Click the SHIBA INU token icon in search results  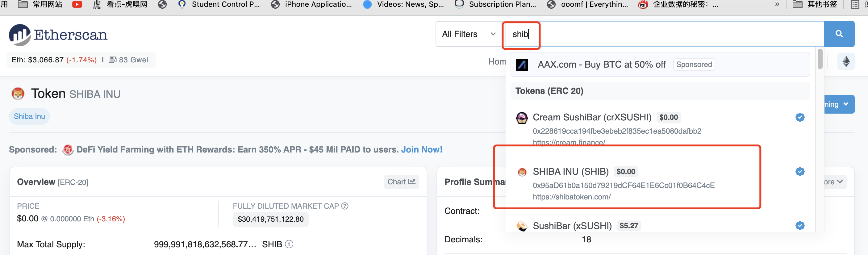point(522,173)
